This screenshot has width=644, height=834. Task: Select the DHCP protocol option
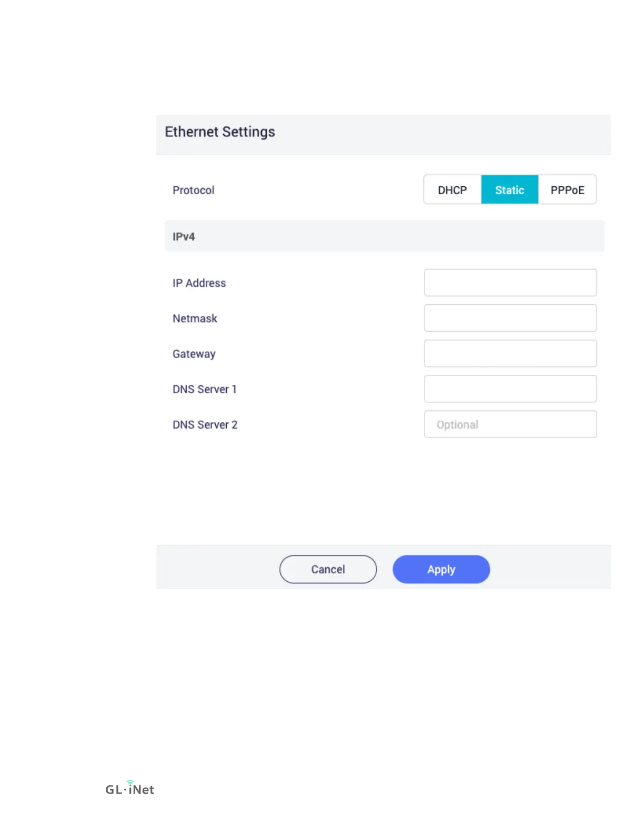click(x=452, y=190)
